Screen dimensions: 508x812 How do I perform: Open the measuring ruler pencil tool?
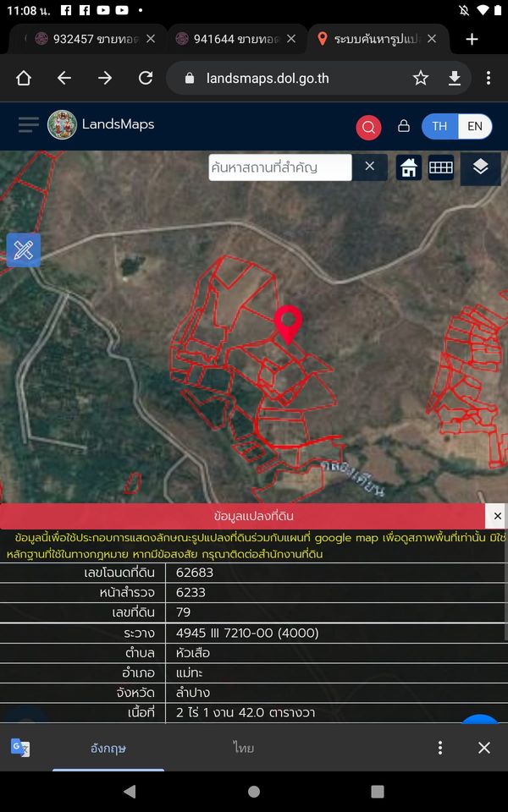click(24, 250)
